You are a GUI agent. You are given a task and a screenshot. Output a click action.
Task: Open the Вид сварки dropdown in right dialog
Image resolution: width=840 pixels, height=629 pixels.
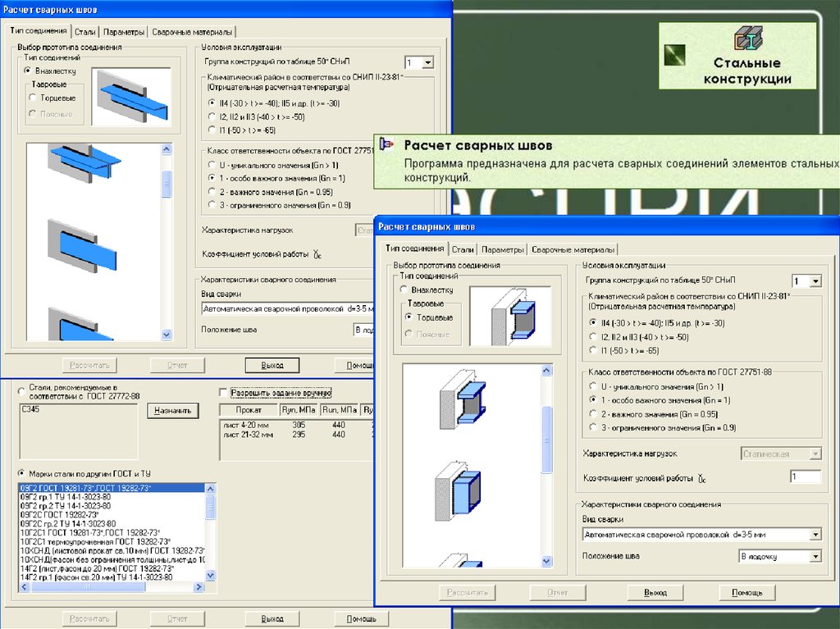[815, 535]
